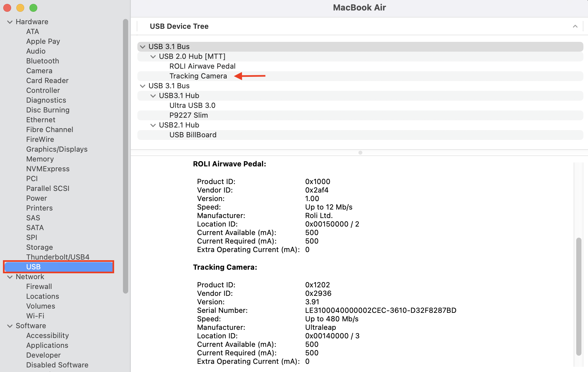This screenshot has width=588, height=372.
Task: Click the green zoom window button
Action: pos(33,8)
